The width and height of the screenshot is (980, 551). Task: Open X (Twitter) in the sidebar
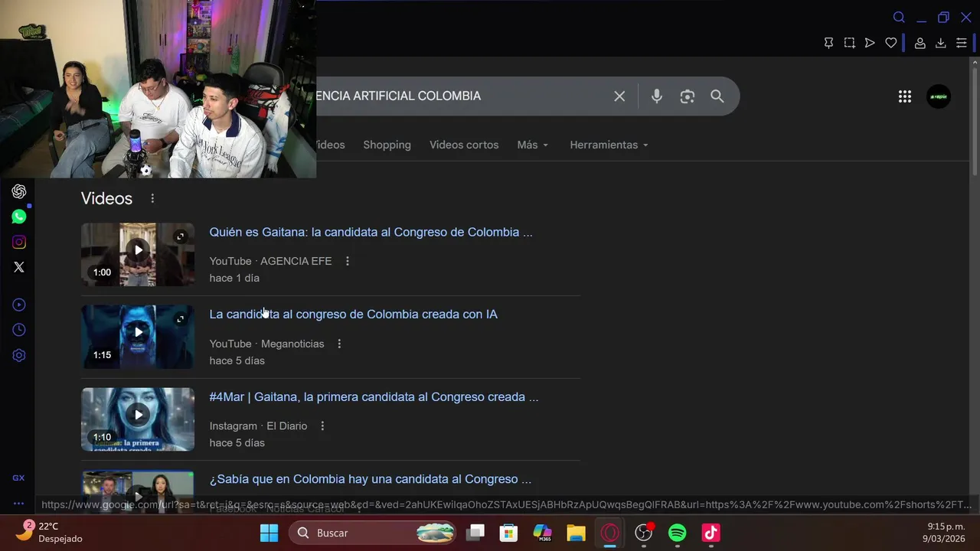click(x=19, y=267)
